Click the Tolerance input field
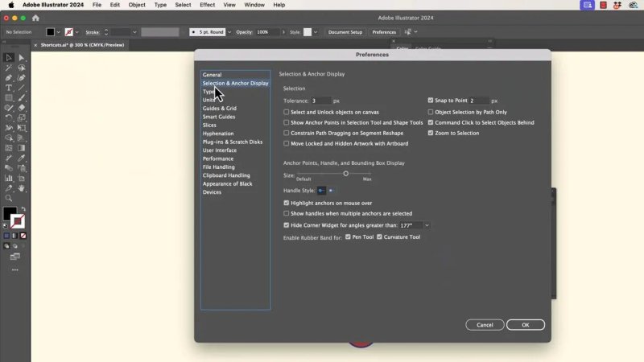This screenshot has width=644, height=362. pos(320,101)
